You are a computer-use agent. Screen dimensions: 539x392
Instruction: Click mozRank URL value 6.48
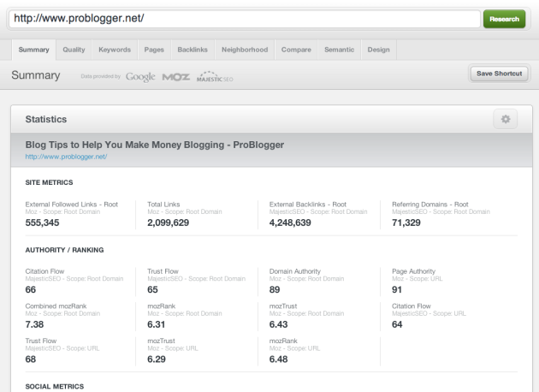278,359
